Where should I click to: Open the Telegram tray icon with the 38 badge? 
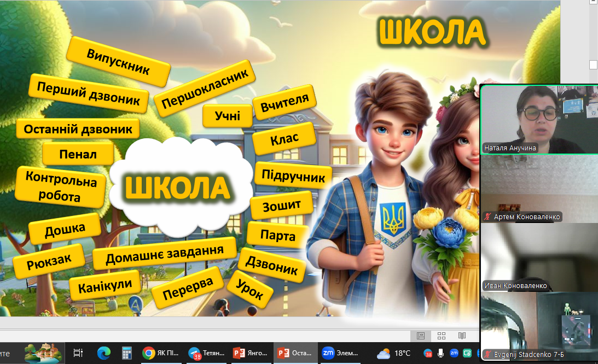coord(428,354)
